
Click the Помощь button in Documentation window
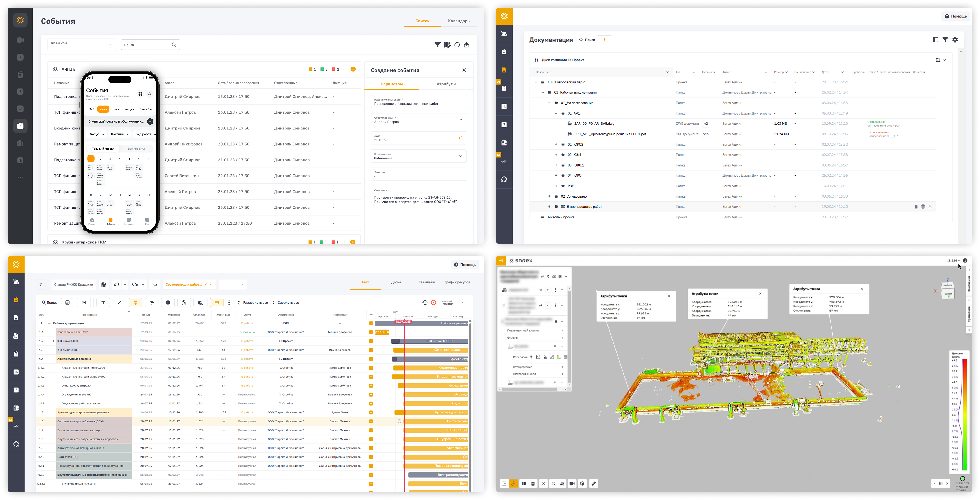[955, 16]
